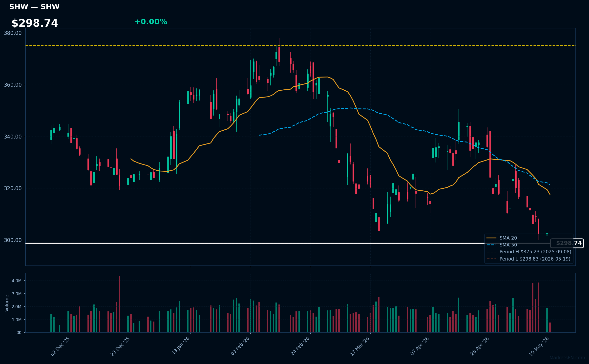Viewport: 589px width, 364px height.
Task: Click the SHW — SHW chart title
Action: pyautogui.click(x=34, y=7)
